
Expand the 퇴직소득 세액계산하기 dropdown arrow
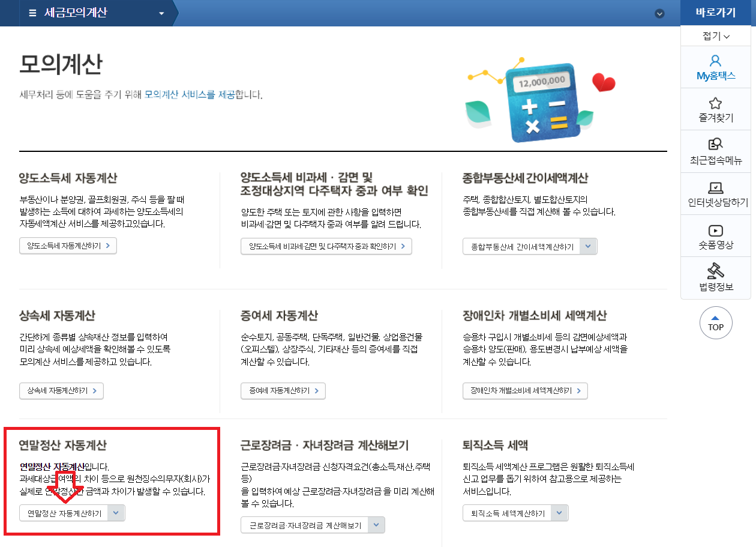click(x=559, y=513)
